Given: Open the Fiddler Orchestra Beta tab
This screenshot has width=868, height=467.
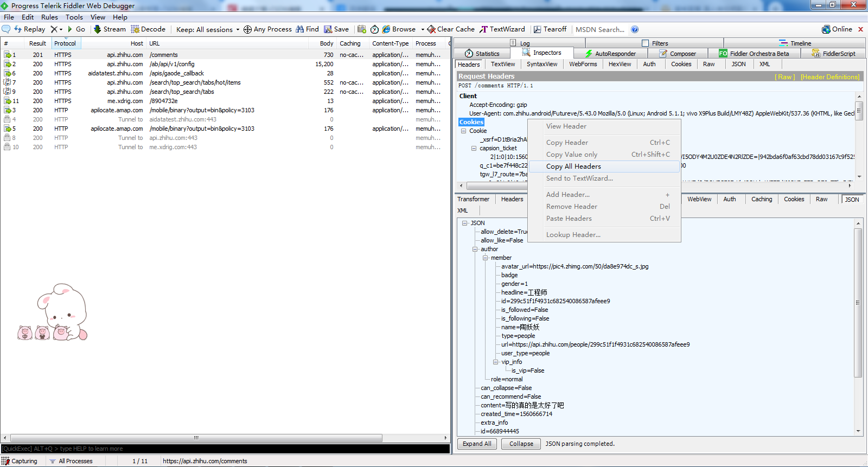Looking at the screenshot, I should click(754, 53).
